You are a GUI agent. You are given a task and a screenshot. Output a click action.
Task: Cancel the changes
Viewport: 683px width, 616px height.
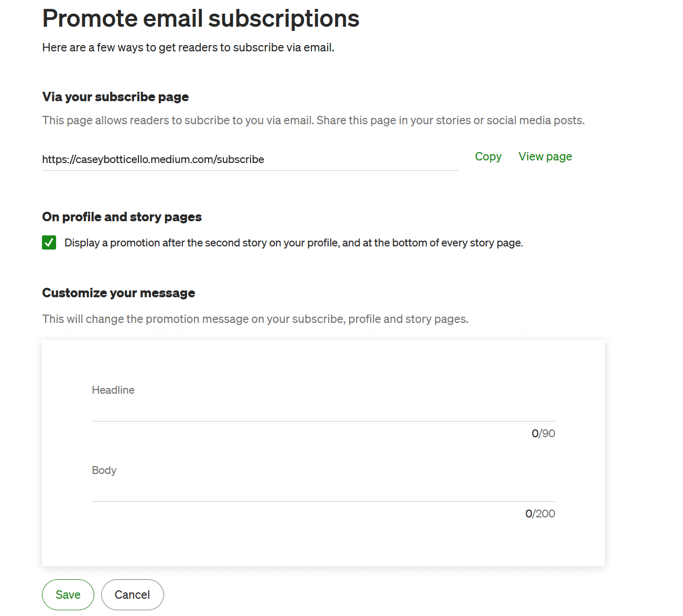pyautogui.click(x=133, y=595)
